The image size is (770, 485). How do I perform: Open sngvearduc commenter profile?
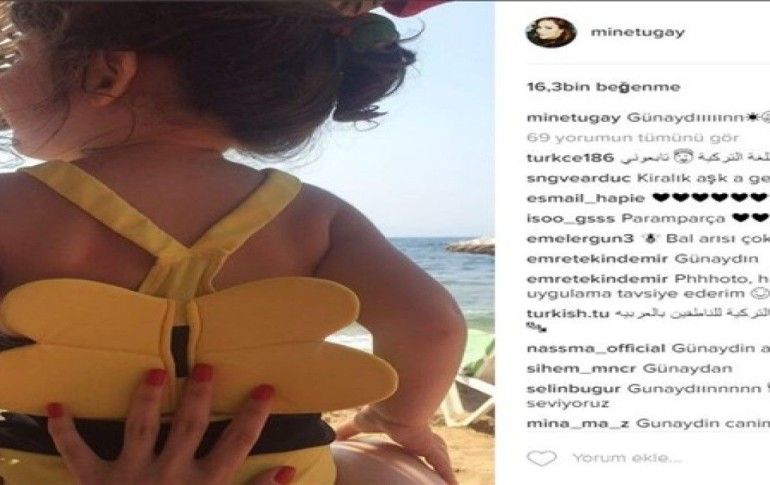tap(578, 178)
